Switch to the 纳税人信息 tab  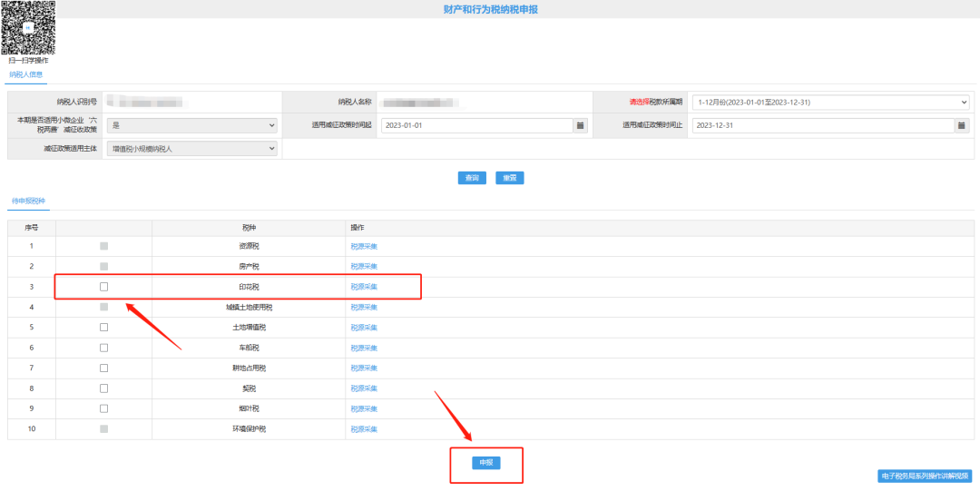26,74
